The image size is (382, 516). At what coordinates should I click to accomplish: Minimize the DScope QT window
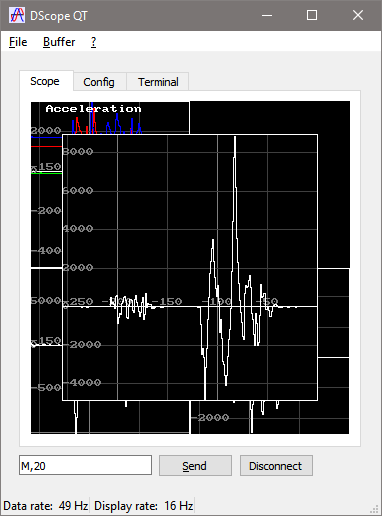pyautogui.click(x=267, y=15)
